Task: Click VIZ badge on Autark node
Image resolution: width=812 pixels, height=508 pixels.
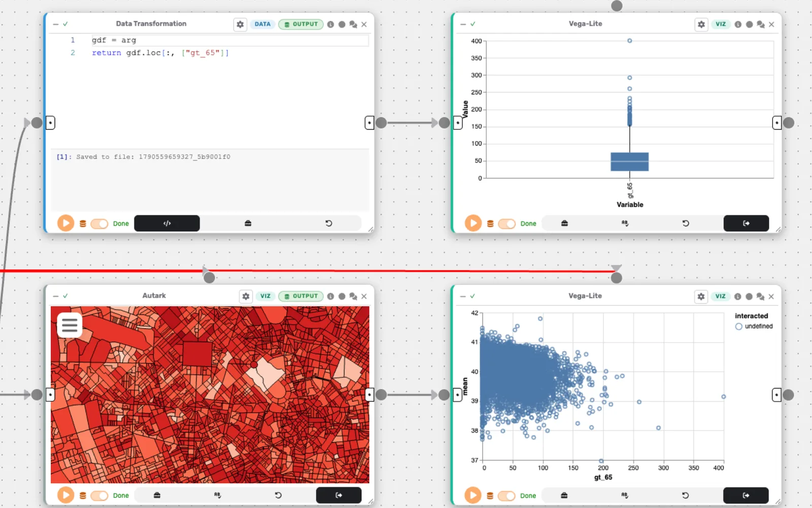Action: 265,296
